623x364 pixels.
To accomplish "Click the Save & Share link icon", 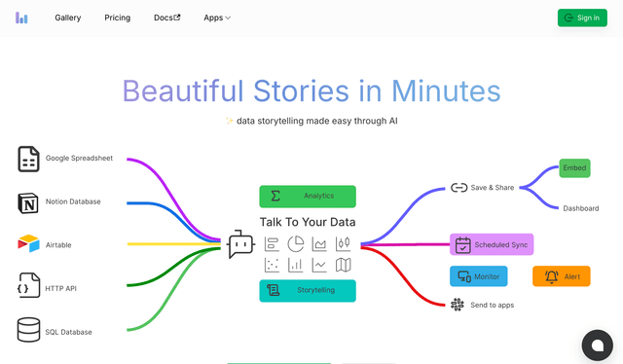I will pos(458,188).
